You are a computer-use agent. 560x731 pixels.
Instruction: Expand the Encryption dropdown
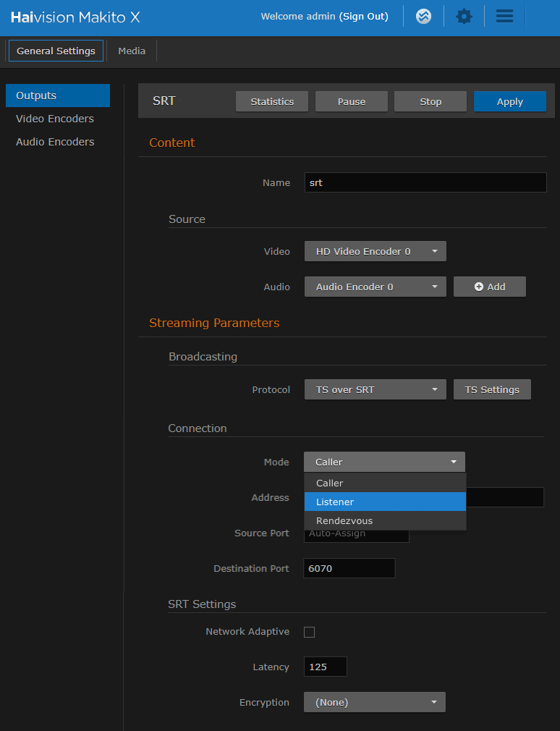(x=374, y=702)
